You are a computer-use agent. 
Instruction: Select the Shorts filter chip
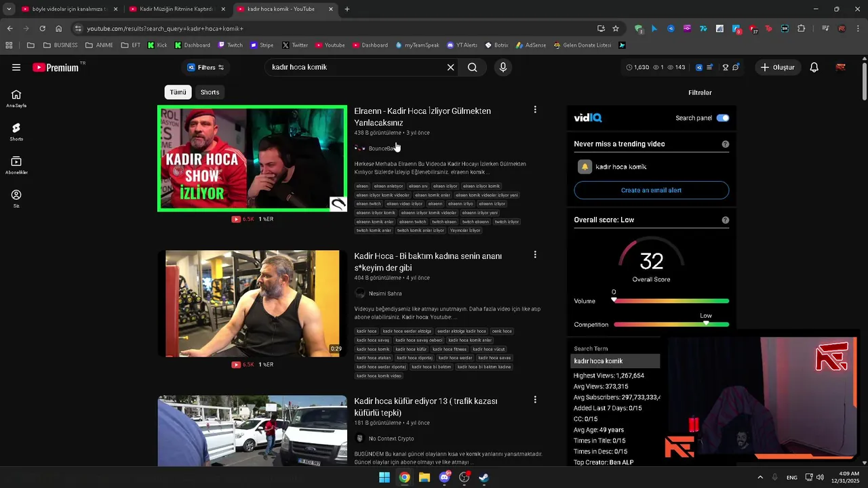click(210, 92)
